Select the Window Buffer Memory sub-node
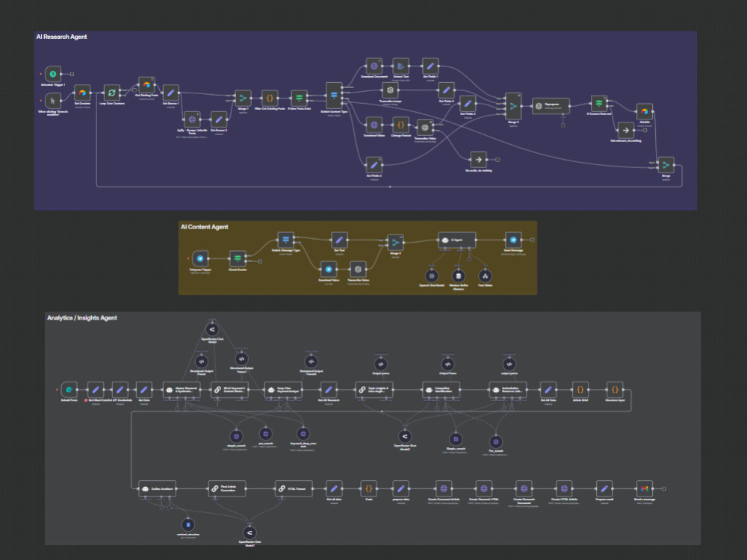The width and height of the screenshot is (747, 560). point(459,276)
